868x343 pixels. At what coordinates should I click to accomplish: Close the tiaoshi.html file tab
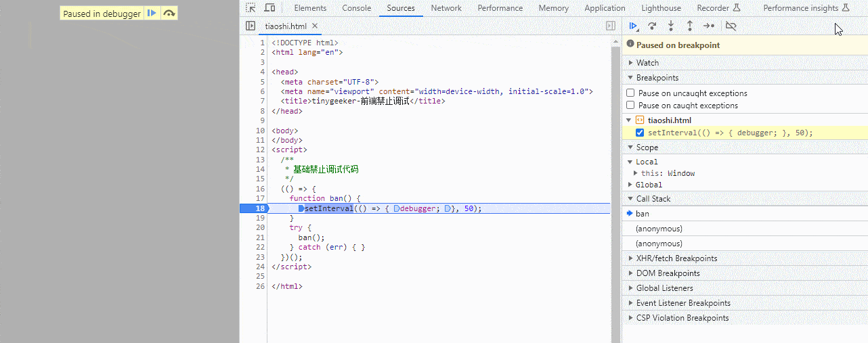pyautogui.click(x=315, y=26)
